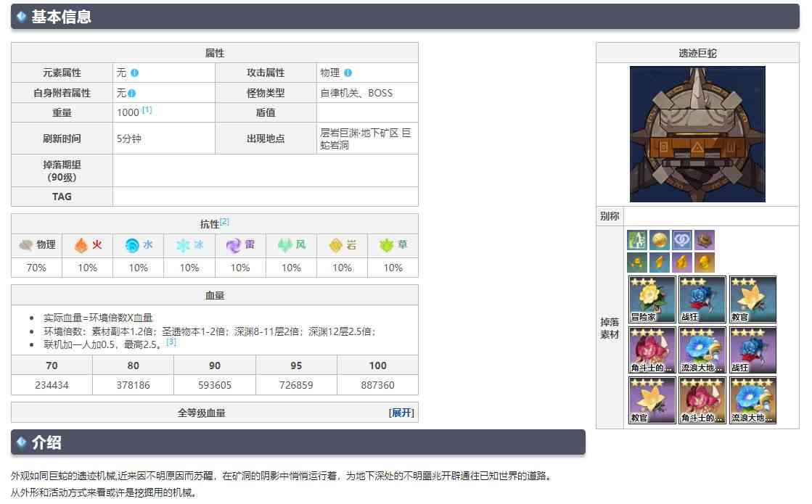
Task: Click the info icon next to 元素属性 无
Action: point(134,73)
